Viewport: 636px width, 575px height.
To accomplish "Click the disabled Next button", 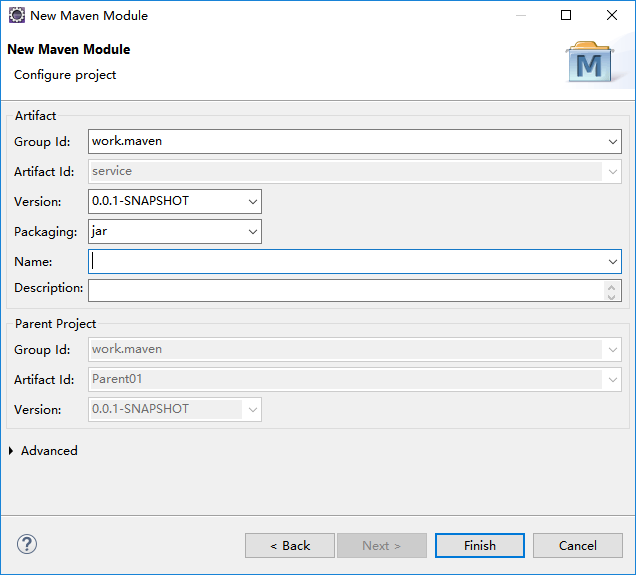I will (x=382, y=545).
